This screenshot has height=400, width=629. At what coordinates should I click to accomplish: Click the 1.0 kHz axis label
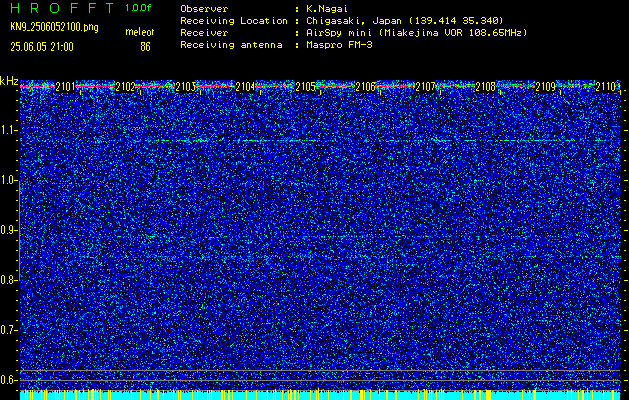point(8,181)
